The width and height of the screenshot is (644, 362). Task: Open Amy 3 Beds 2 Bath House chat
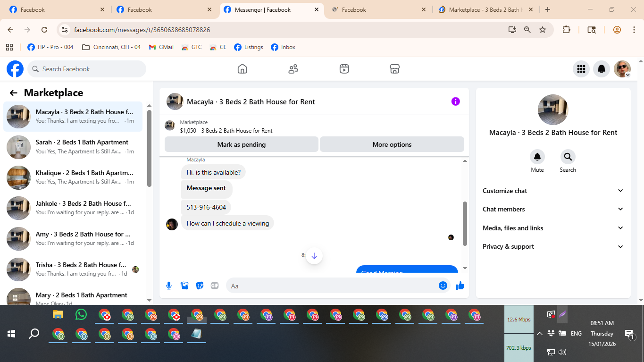tap(73, 238)
